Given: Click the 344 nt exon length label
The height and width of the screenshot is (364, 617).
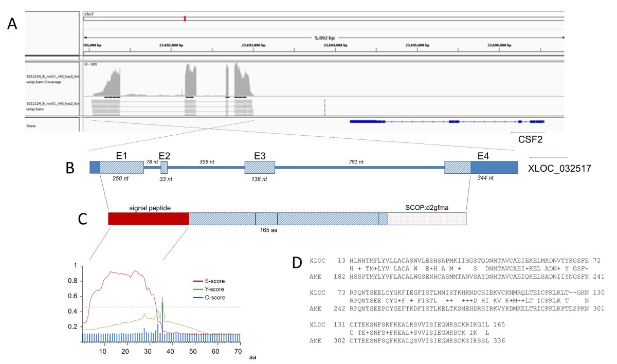Looking at the screenshot, I should (x=485, y=178).
